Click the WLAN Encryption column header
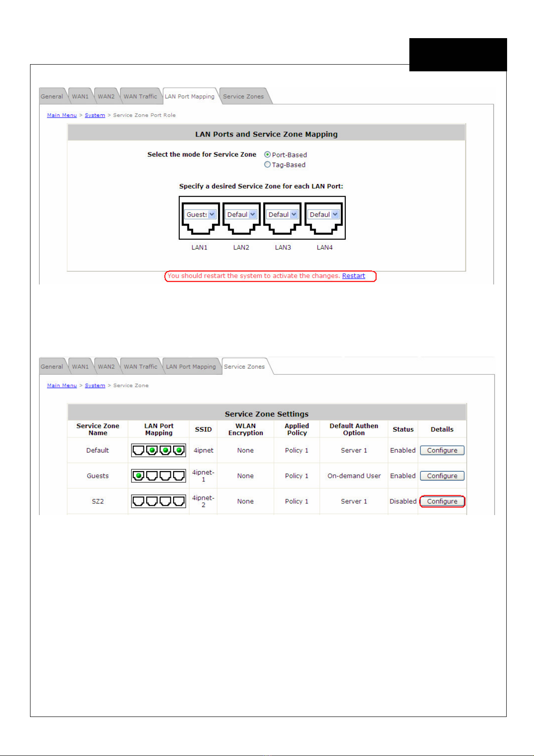 (x=246, y=429)
